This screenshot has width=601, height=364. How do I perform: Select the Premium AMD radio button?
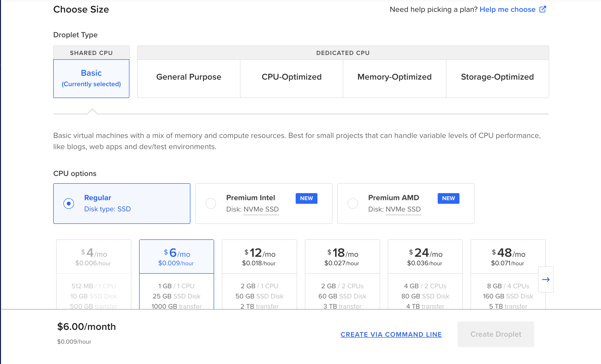click(353, 203)
